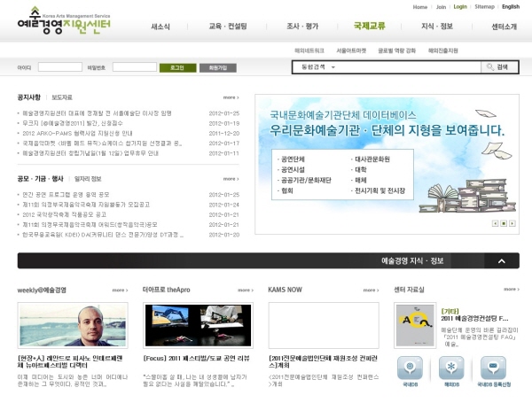Click more link beside 센터 자료실

tap(512, 289)
